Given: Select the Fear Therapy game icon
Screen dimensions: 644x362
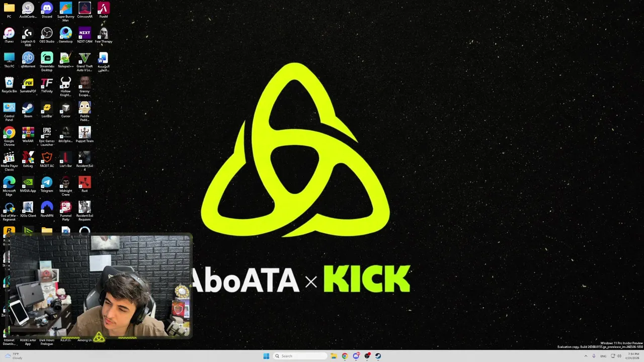Looking at the screenshot, I should tap(103, 35).
